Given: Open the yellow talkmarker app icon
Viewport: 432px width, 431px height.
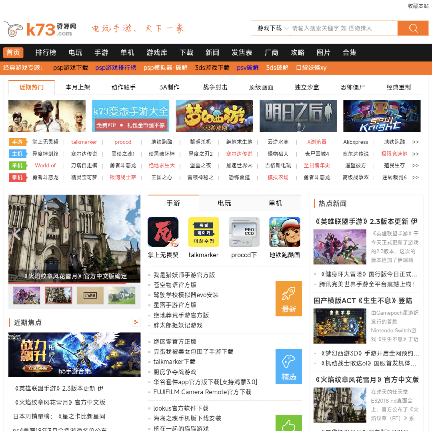Looking at the screenshot, I should (203, 232).
